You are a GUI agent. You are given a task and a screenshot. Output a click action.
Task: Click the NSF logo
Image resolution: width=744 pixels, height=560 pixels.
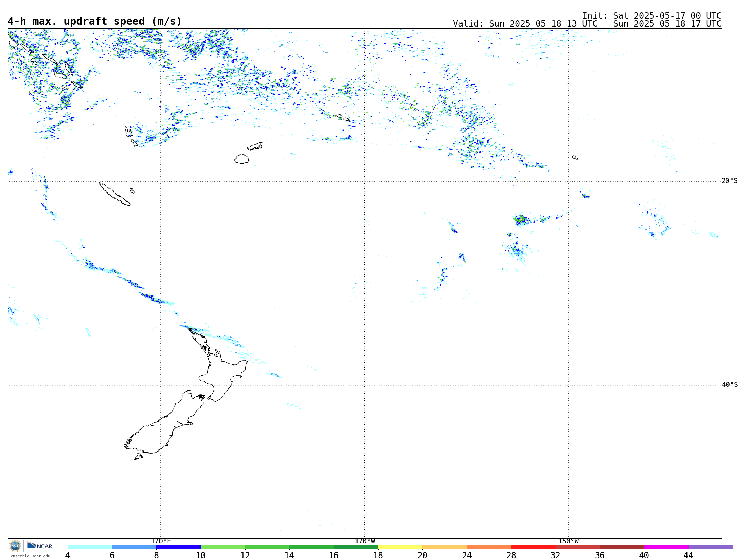click(15, 546)
